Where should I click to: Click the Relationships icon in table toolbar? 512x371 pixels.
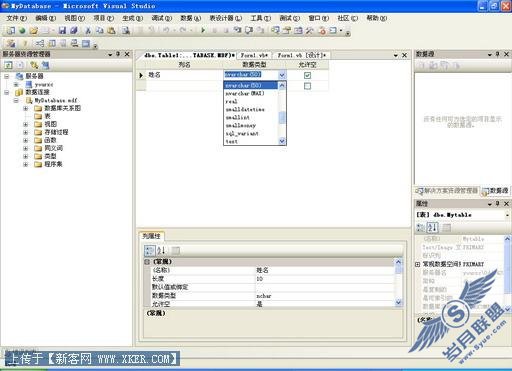pyautogui.click(x=40, y=43)
